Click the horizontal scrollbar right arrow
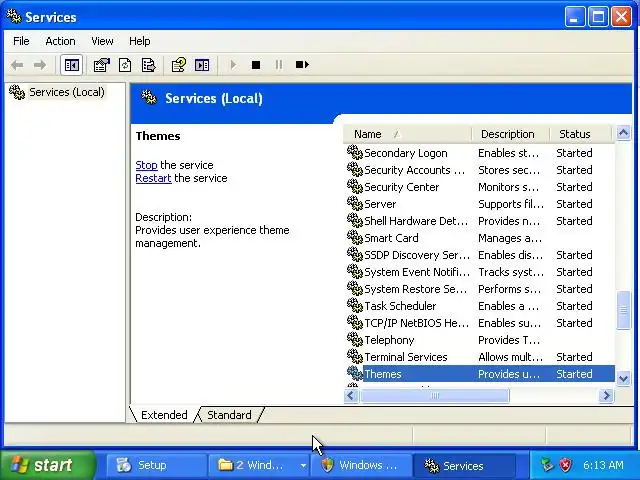Screen dimensions: 640x480 pos(607,396)
